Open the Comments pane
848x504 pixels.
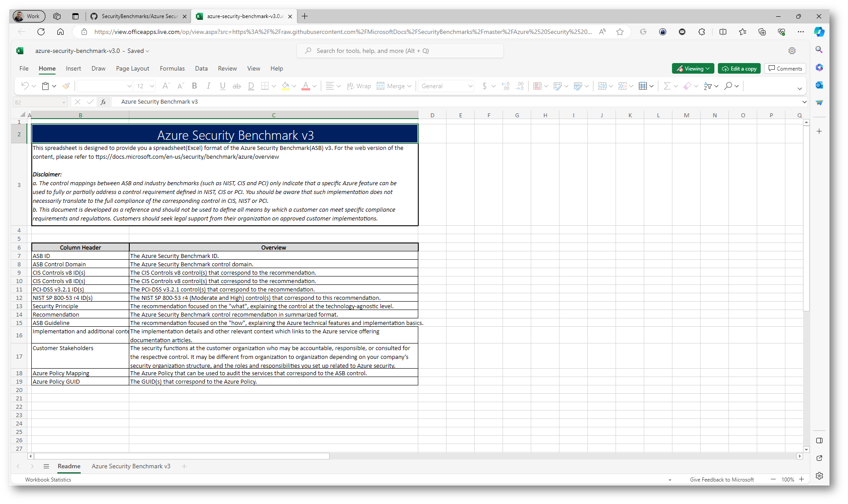click(785, 68)
